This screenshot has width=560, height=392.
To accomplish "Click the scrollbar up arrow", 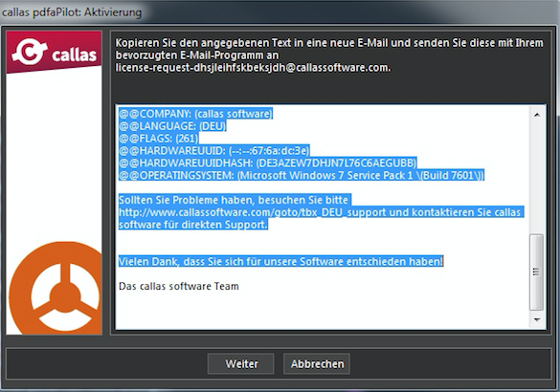I will tap(536, 115).
